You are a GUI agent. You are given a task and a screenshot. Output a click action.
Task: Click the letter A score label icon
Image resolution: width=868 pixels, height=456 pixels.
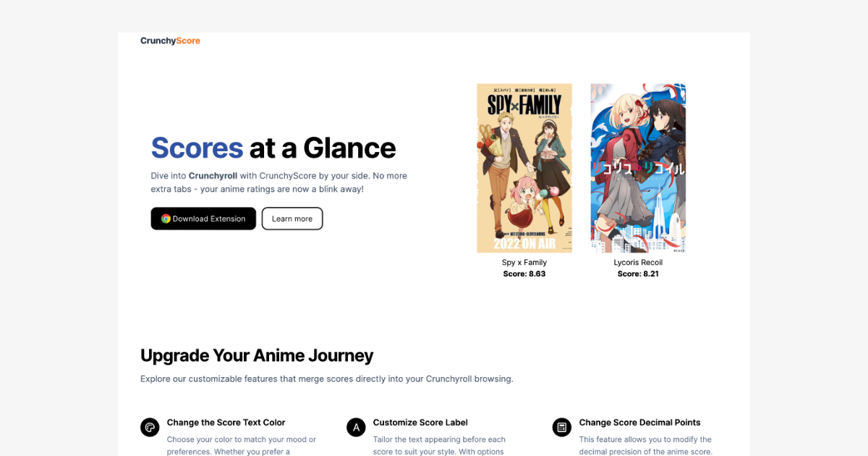(356, 427)
